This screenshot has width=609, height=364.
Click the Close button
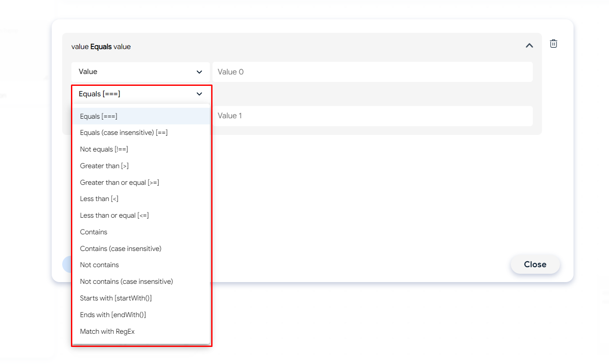click(x=535, y=265)
